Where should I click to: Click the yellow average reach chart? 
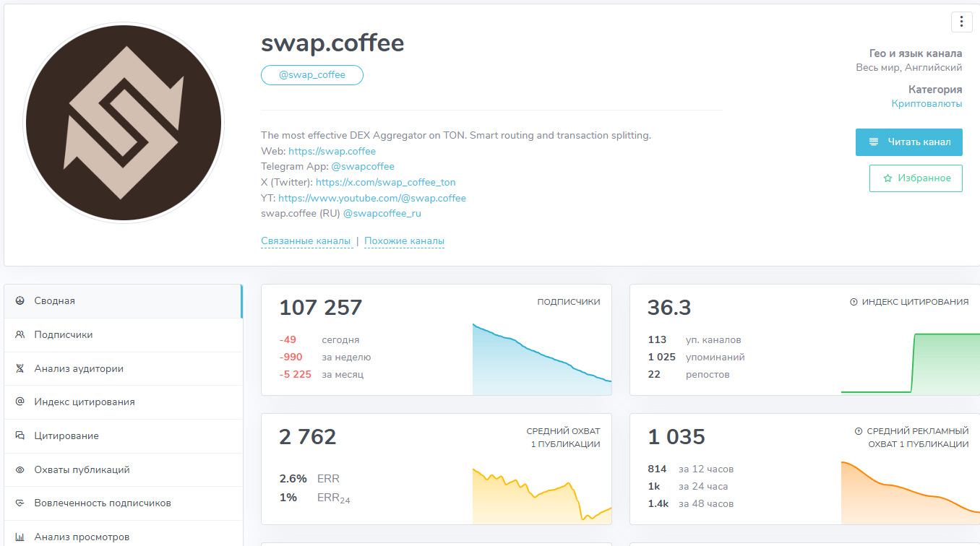click(542, 495)
